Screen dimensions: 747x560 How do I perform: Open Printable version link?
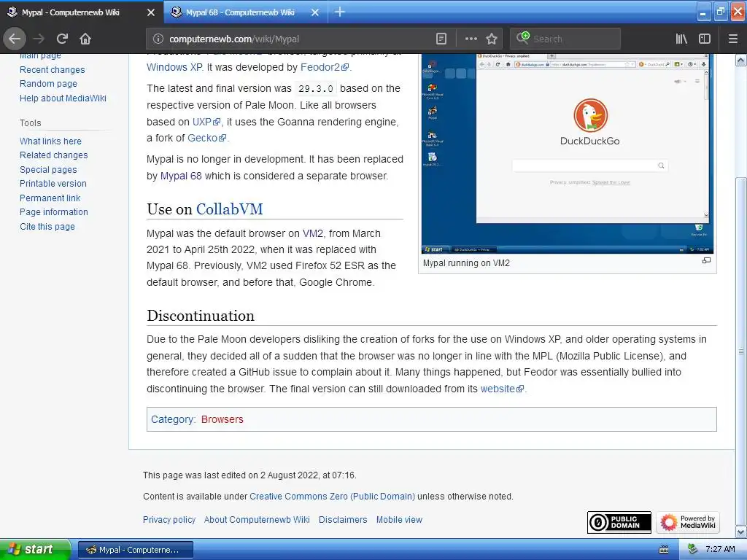pyautogui.click(x=53, y=184)
